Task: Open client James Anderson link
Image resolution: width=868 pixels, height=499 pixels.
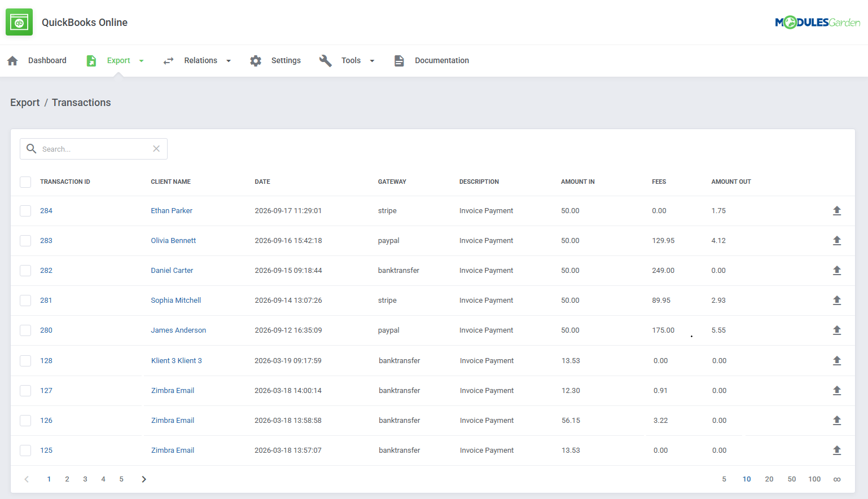Action: [x=178, y=330]
